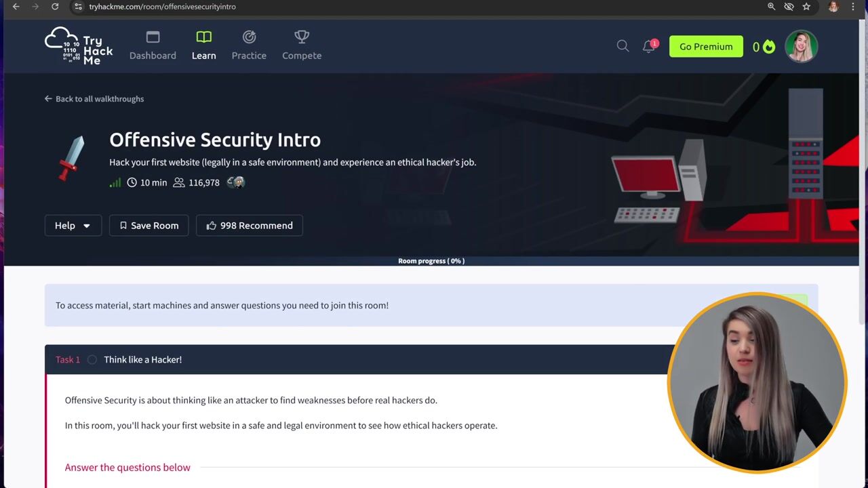
Task: Expand the Help dropdown
Action: [73, 226]
